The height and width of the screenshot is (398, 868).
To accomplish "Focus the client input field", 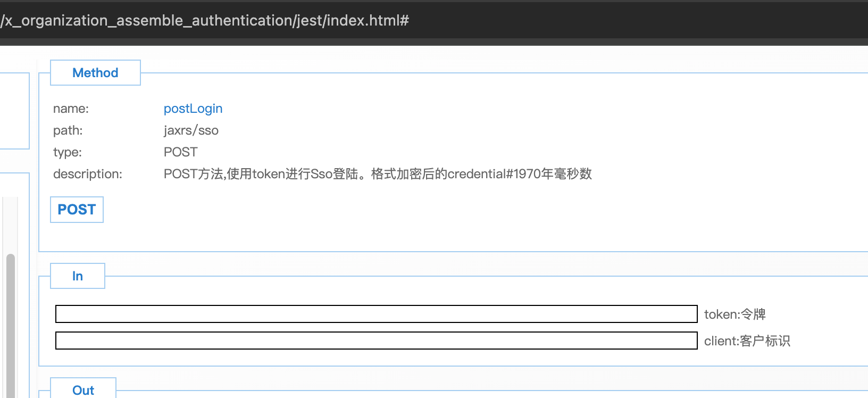I will coord(376,341).
